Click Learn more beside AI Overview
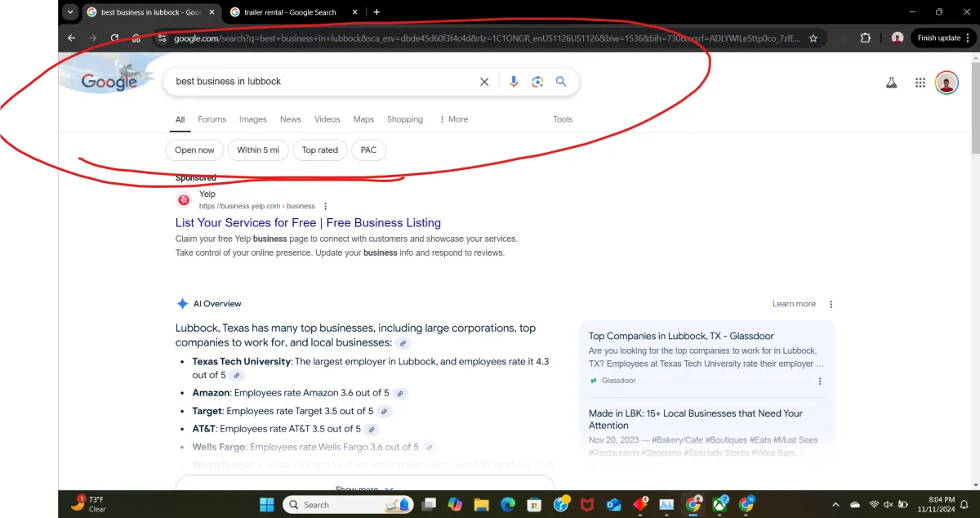Screen dimensions: 980x518 click(794, 304)
